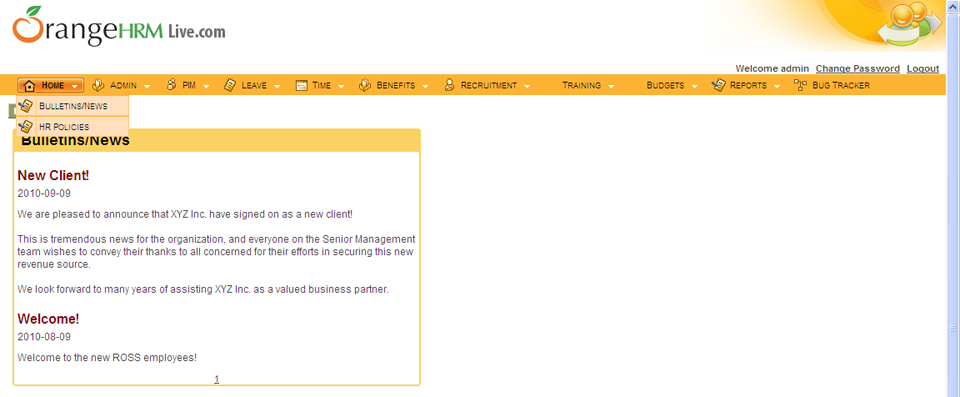Expand the Training dropdown arrow
Viewport: 960px width, 397px height.
pyautogui.click(x=611, y=86)
